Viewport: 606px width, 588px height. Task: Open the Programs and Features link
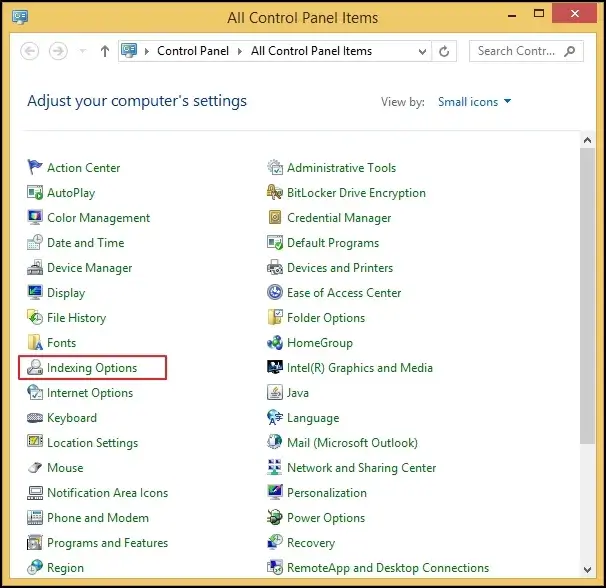(x=107, y=543)
